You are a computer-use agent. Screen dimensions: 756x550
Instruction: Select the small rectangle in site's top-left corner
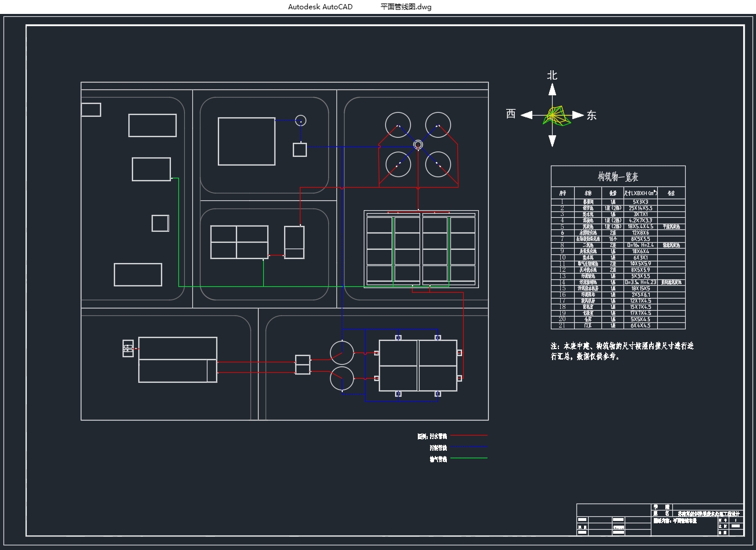click(x=91, y=109)
